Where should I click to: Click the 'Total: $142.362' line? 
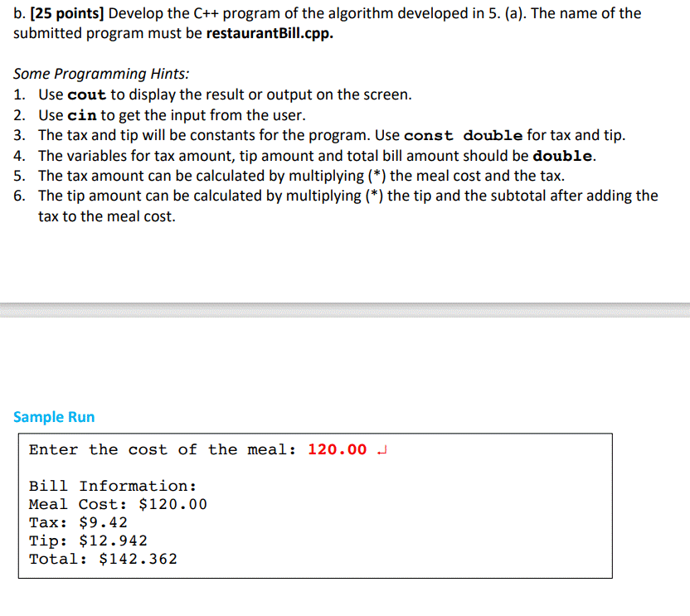pyautogui.click(x=103, y=560)
